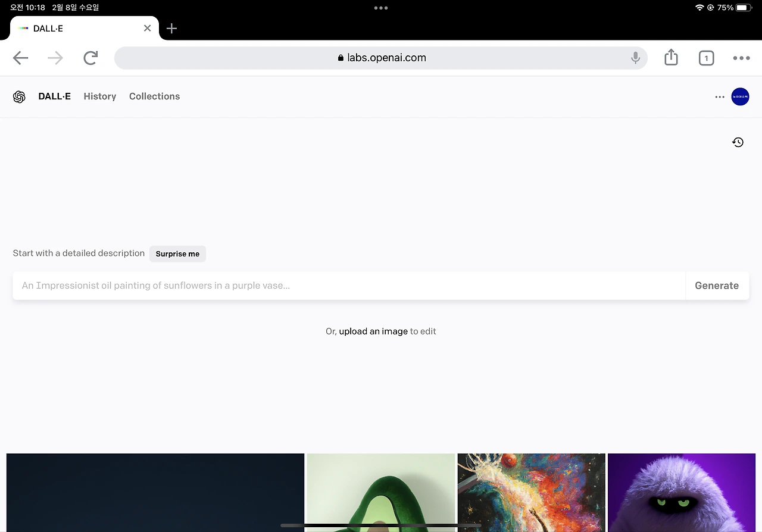
Task: Select the DALL·E browser tab
Action: (85, 28)
